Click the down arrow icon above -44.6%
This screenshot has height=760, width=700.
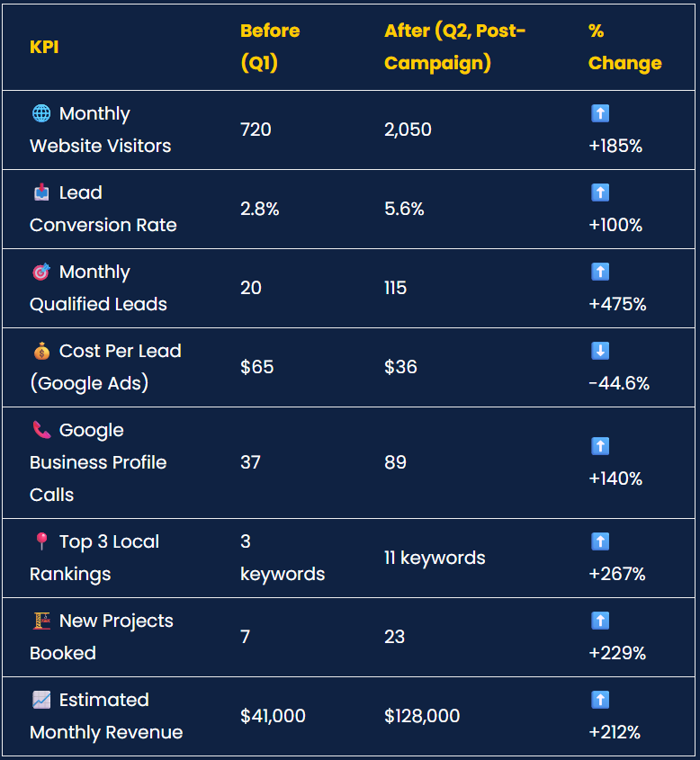(600, 351)
